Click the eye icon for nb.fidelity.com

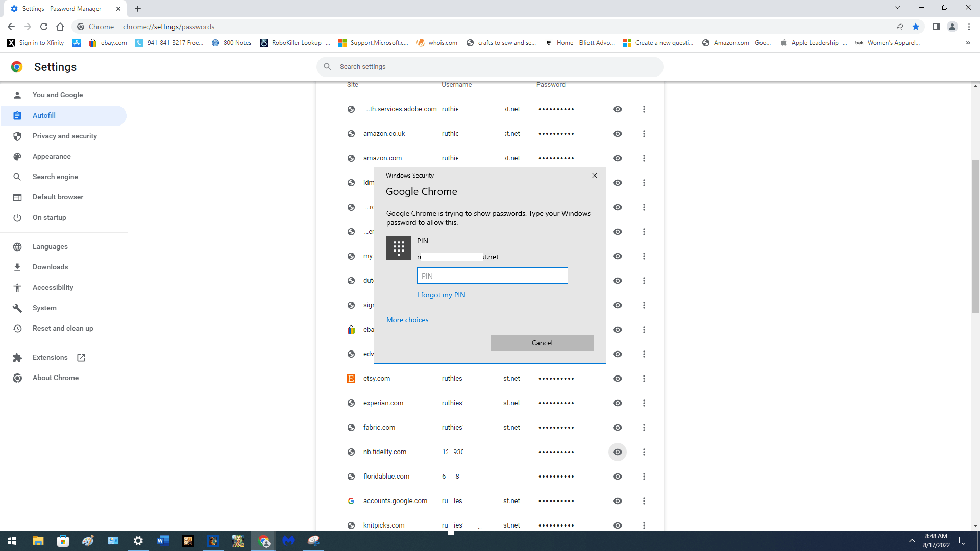coord(617,452)
